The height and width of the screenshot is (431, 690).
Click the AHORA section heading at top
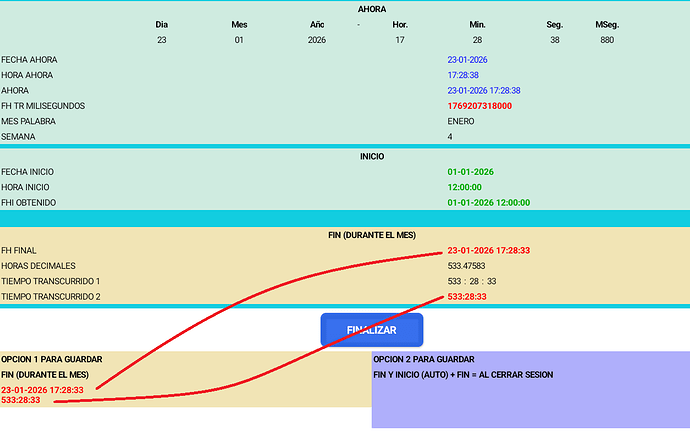pos(372,9)
